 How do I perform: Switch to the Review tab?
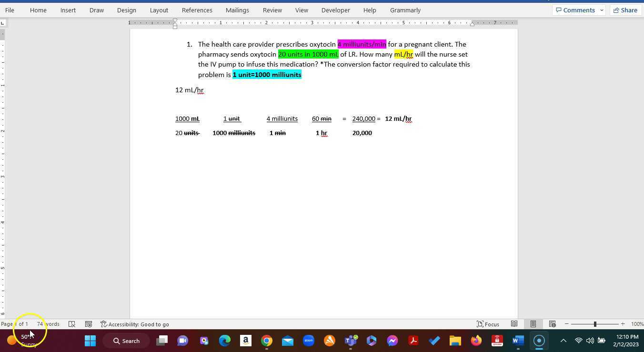coord(272,10)
